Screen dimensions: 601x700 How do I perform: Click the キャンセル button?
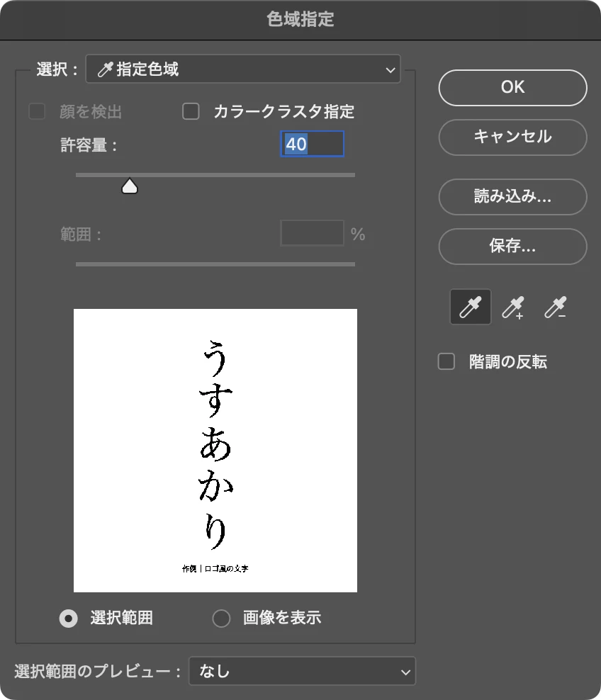pyautogui.click(x=512, y=137)
